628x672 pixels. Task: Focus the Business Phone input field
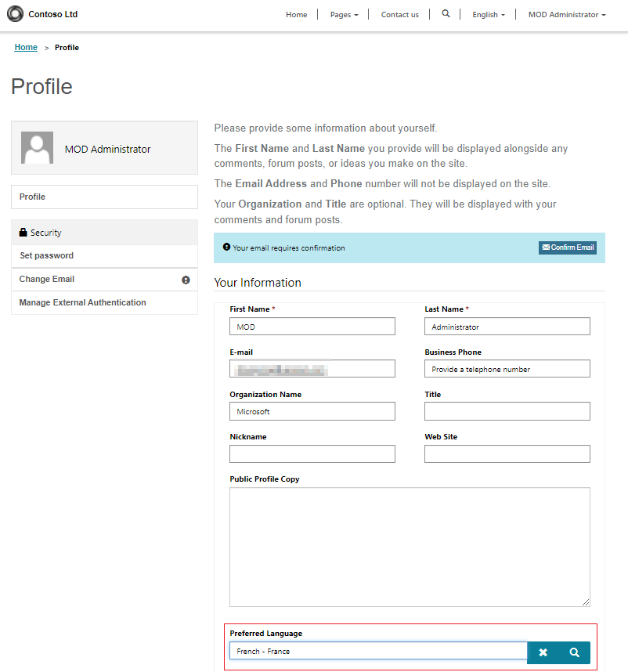point(507,369)
